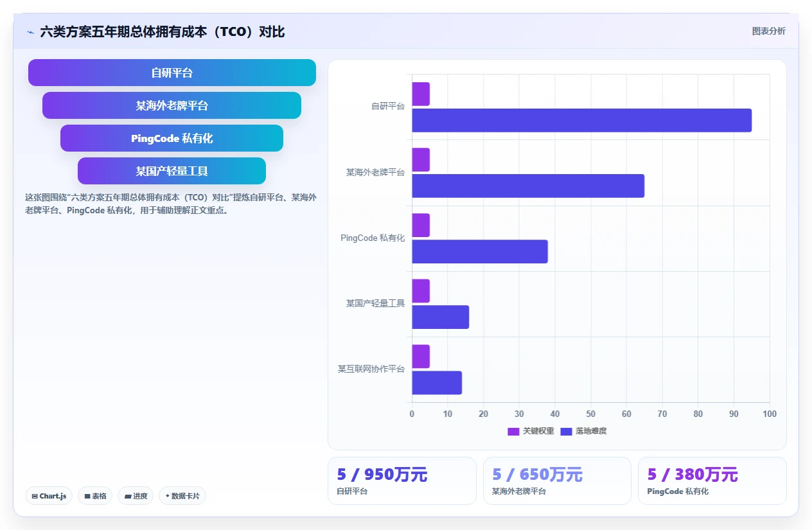
Task: Select the 某国产轻量工具 funnel bar
Action: coord(172,171)
